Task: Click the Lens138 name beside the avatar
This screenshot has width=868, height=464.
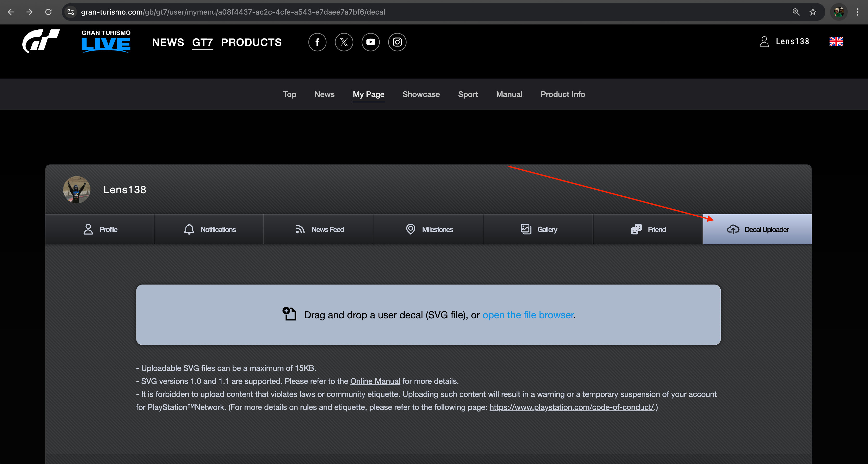Action: tap(125, 190)
